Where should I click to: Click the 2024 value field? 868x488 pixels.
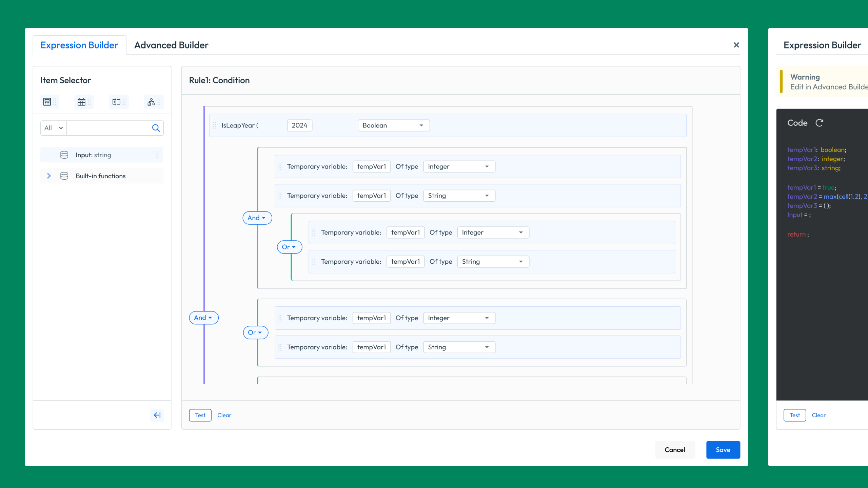(299, 125)
